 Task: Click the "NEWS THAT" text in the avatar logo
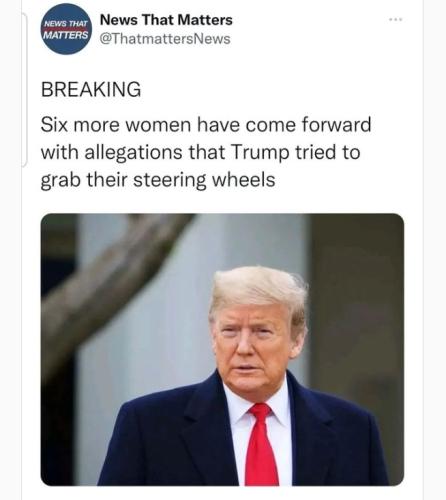(67, 24)
